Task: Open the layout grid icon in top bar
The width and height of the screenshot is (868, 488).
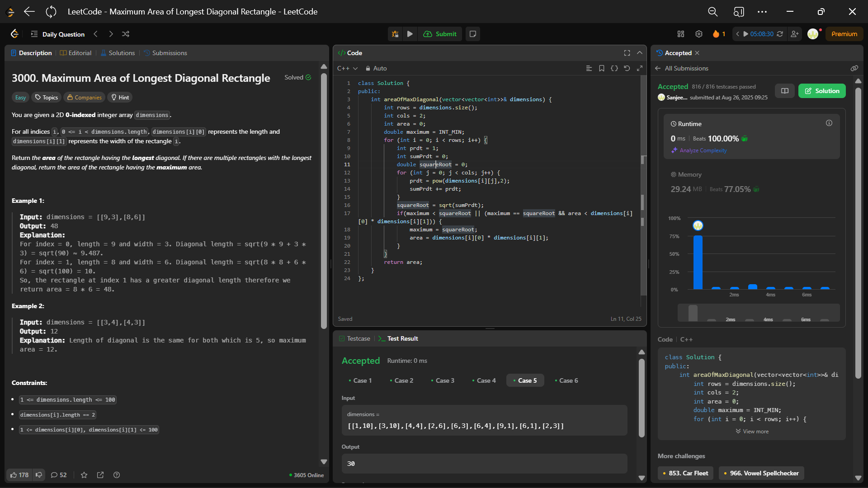Action: tap(681, 34)
